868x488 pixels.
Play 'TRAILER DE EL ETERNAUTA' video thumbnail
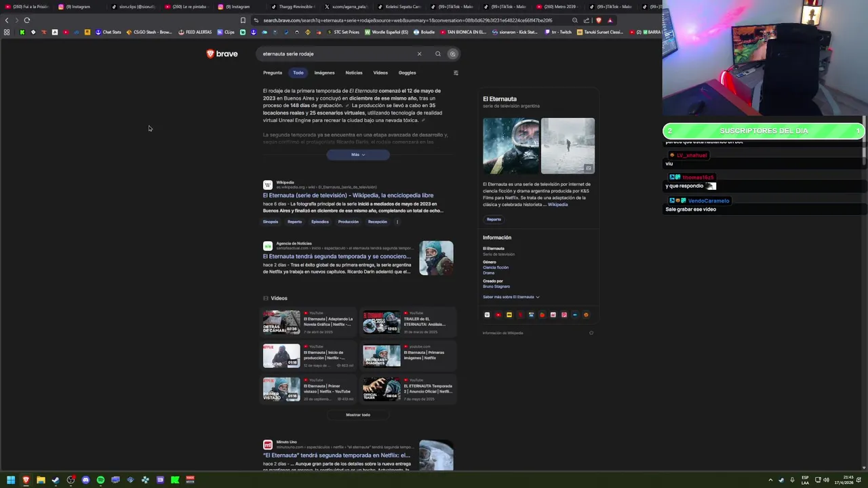point(382,322)
